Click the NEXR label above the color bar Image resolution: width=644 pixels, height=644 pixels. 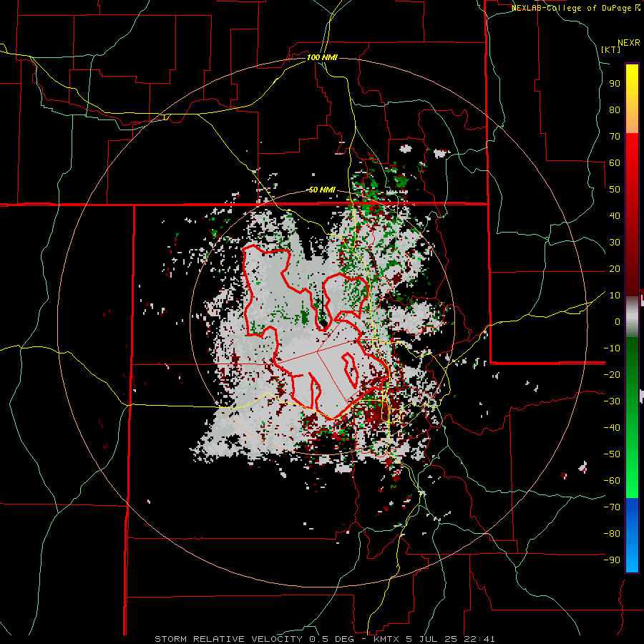(629, 43)
